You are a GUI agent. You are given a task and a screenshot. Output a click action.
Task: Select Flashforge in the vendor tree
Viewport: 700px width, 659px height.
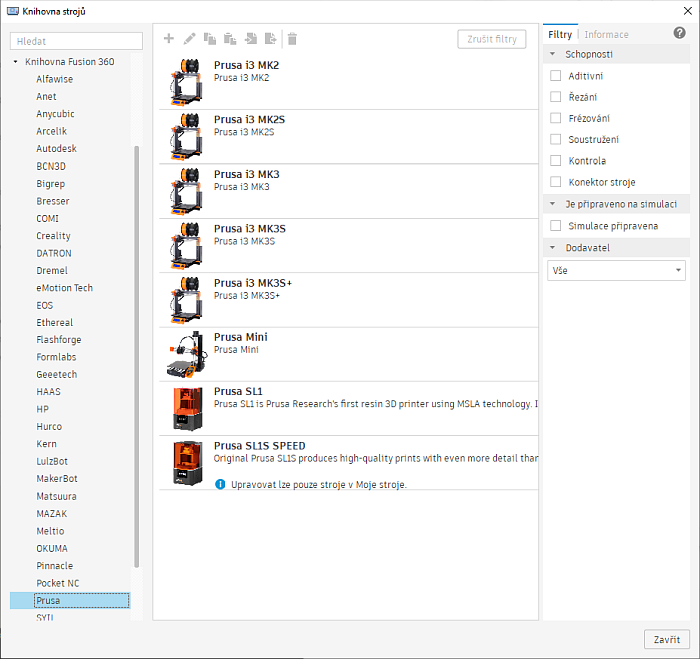click(x=59, y=340)
